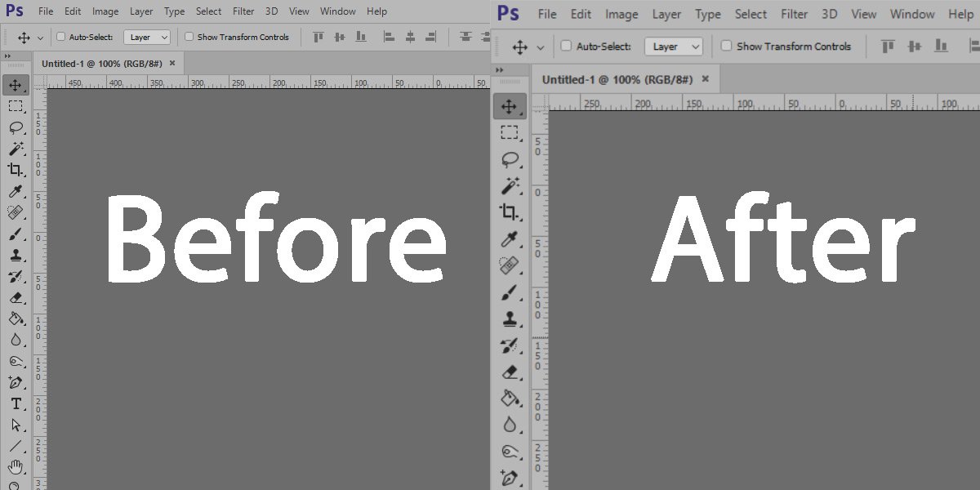
Task: Open the Image menu in Before window
Action: [105, 11]
